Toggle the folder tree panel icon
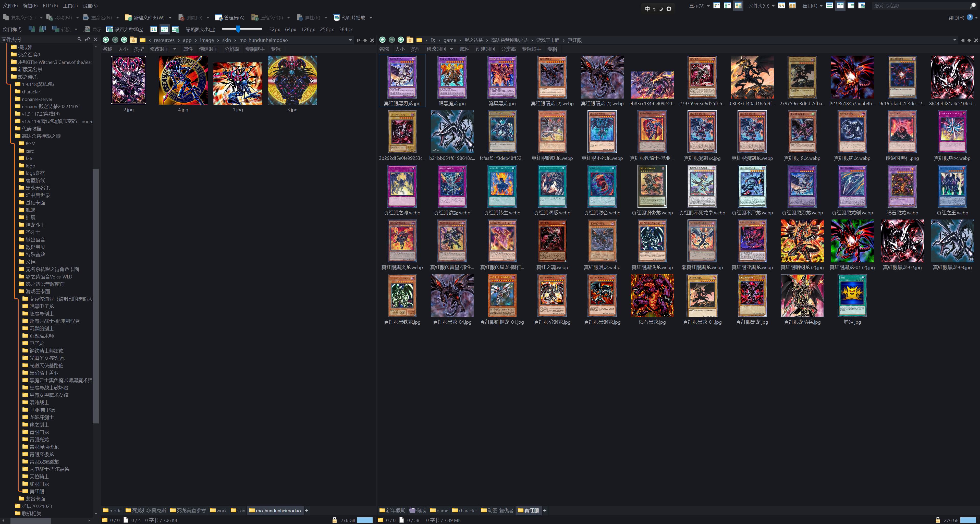This screenshot has width=980, height=524. click(851, 6)
